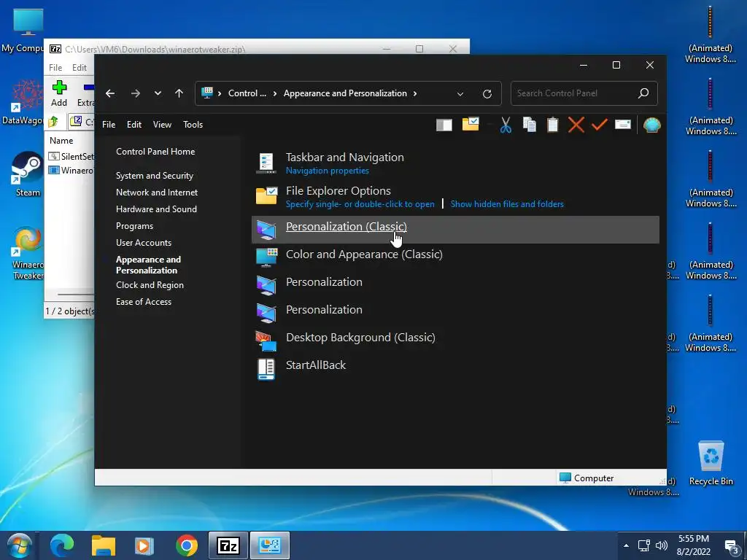The image size is (747, 560).
Task: Open User Accounts category
Action: tap(144, 242)
